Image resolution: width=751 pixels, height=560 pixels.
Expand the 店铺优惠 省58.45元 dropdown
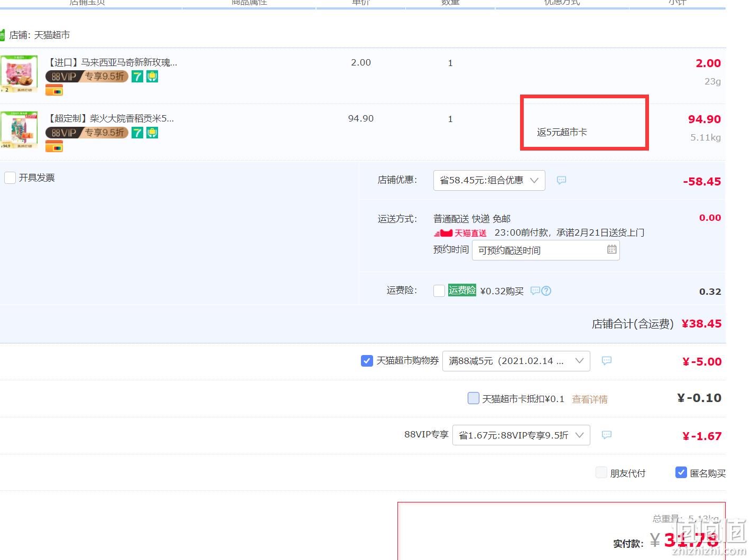(x=489, y=180)
